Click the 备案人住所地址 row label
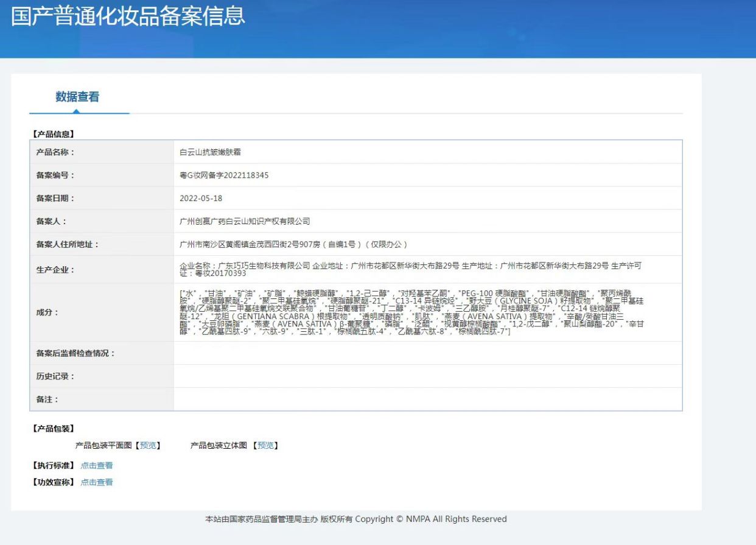This screenshot has width=756, height=545. 68,245
